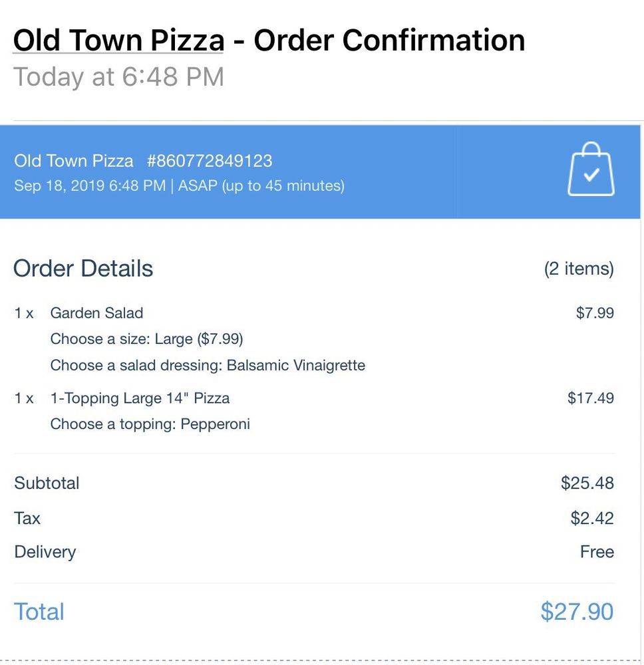
Task: Open the underlined Old Town Pizza title link
Action: coord(118,41)
